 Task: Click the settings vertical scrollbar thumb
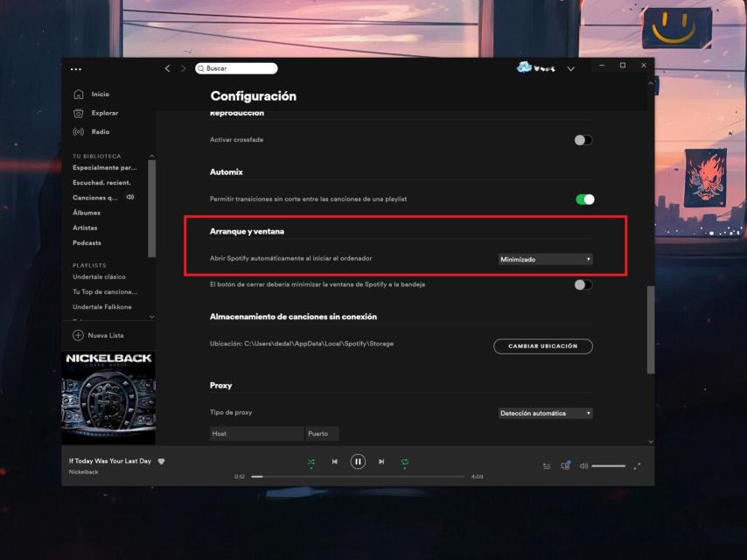point(651,330)
